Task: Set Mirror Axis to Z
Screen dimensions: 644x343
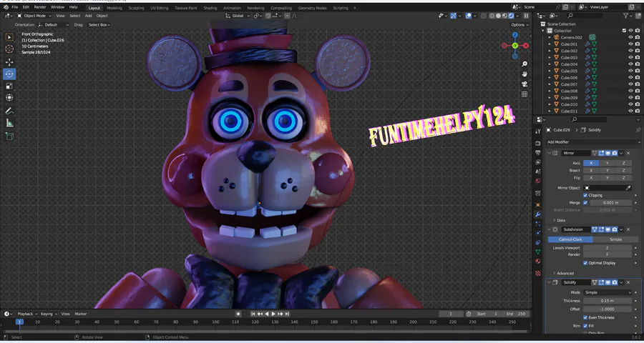Action: [623, 164]
